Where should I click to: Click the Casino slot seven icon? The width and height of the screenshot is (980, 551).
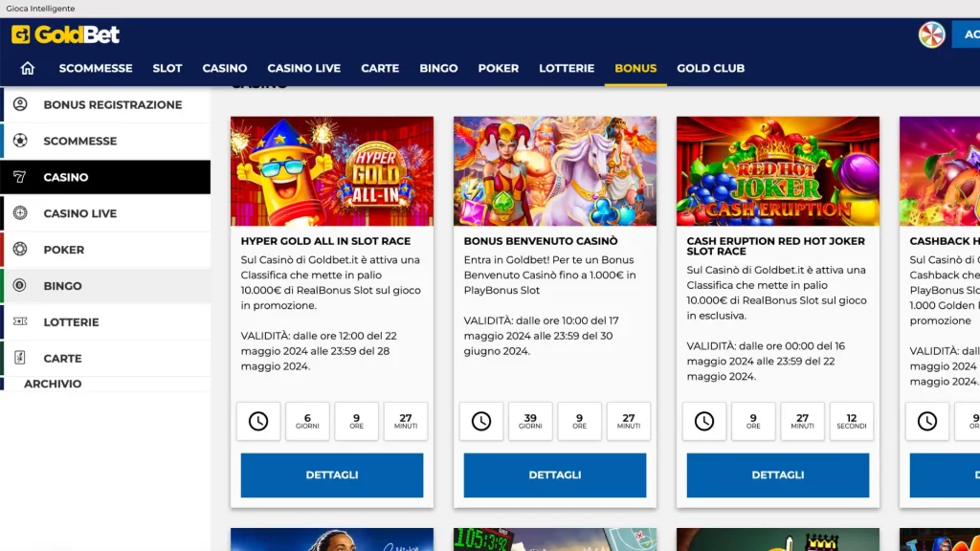(20, 177)
